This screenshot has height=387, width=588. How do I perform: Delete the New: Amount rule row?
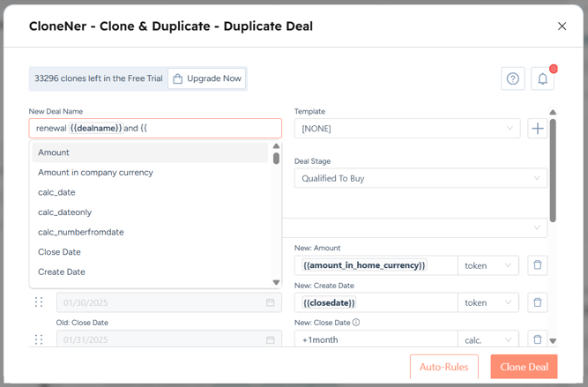coord(538,265)
